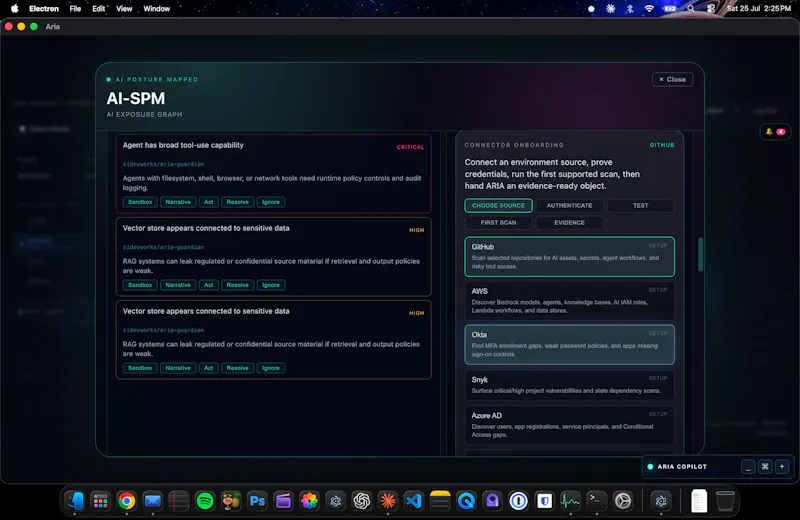Select the Choose Source step
Image resolution: width=800 pixels, height=520 pixels.
point(498,206)
